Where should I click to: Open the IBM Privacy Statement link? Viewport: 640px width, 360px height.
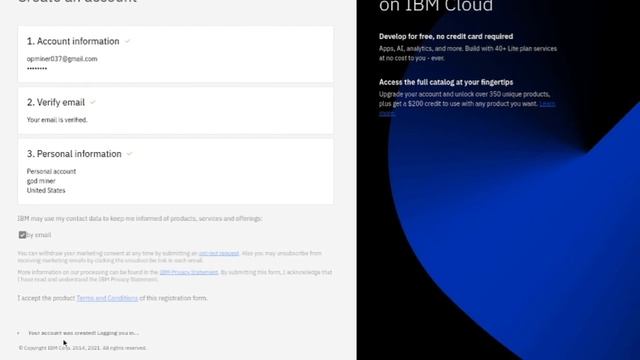point(189,272)
